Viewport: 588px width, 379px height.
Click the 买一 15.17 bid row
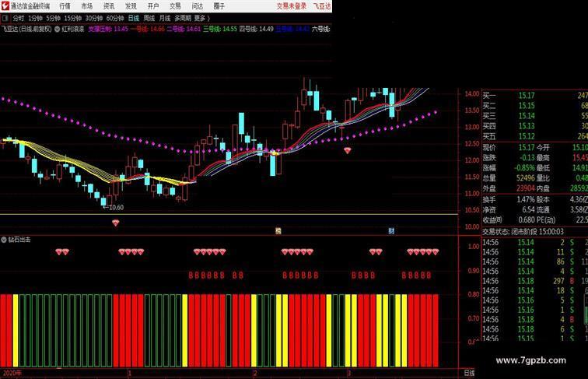click(x=535, y=96)
